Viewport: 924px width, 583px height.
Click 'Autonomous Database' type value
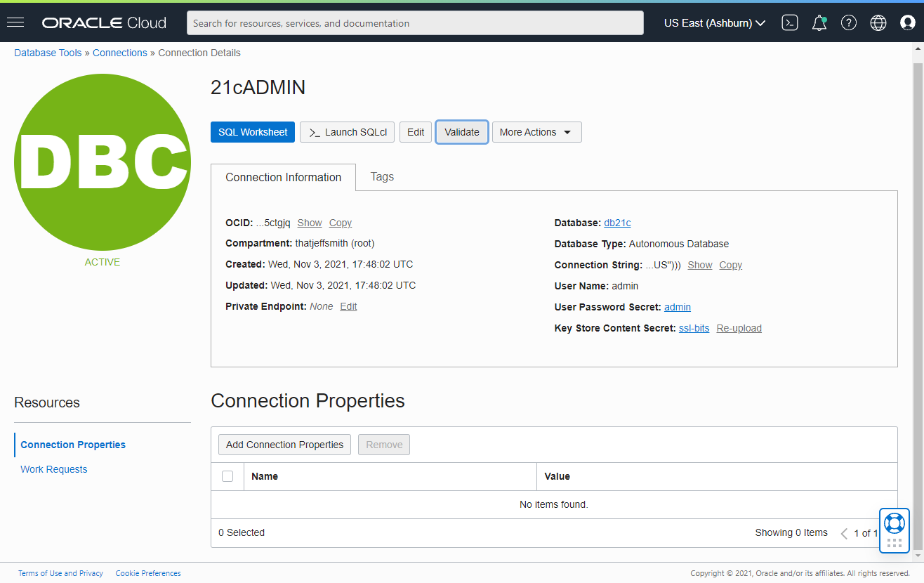tap(679, 244)
